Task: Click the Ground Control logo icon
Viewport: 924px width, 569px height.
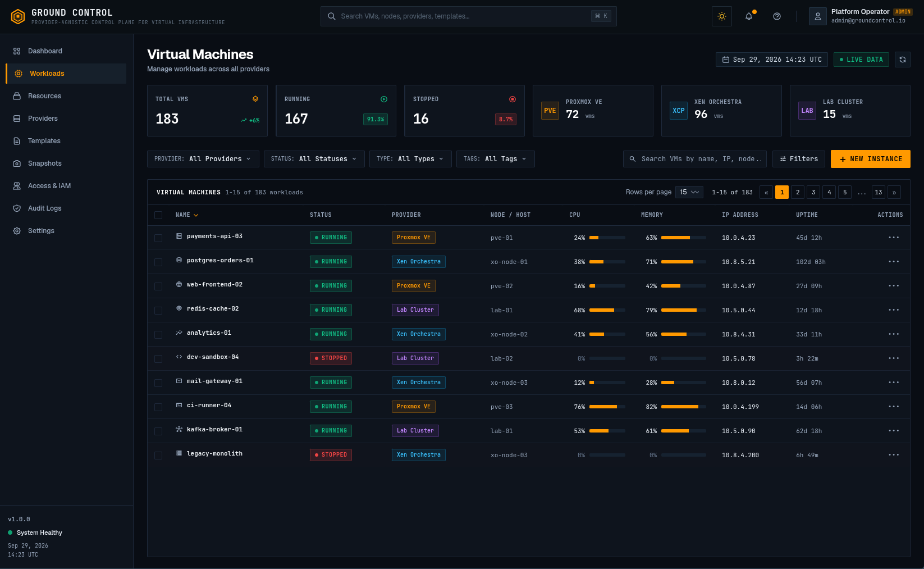Action: (x=18, y=17)
